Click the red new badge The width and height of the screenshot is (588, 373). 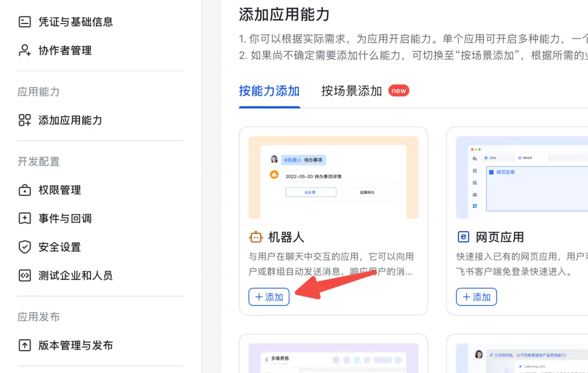pyautogui.click(x=399, y=91)
